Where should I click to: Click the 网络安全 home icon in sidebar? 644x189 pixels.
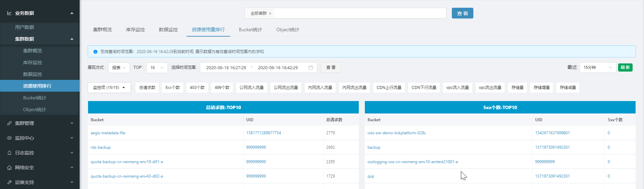9,168
